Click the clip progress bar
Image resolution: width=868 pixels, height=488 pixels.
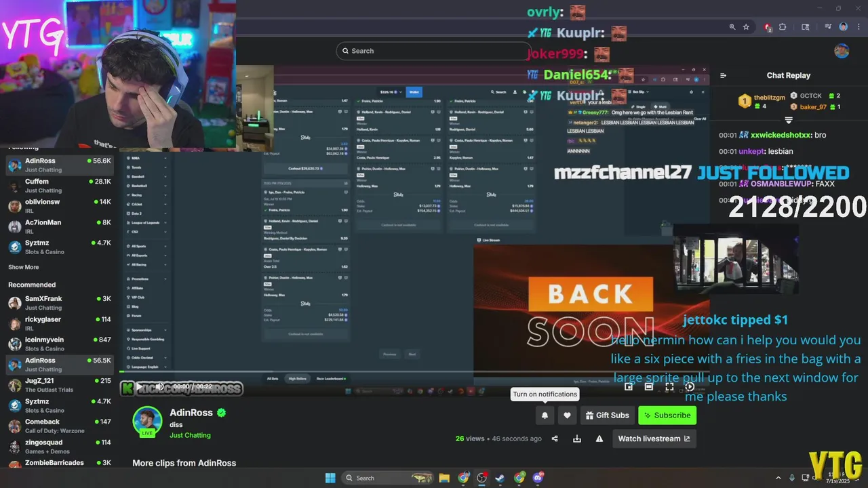[415, 371]
